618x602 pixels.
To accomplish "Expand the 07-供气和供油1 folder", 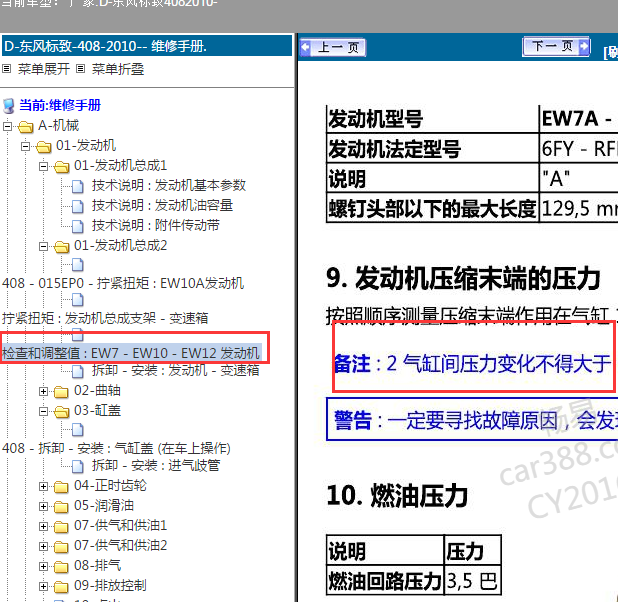I will 43,526.
